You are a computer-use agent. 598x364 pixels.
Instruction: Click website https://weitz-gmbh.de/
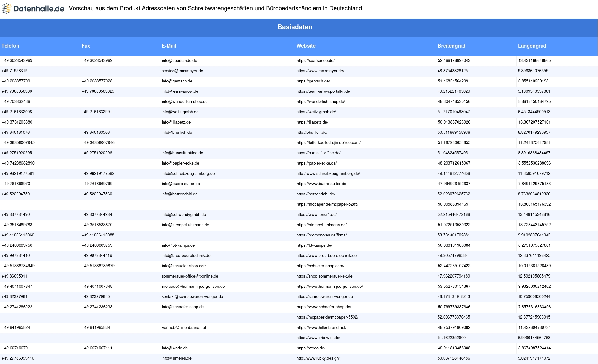[x=316, y=112]
